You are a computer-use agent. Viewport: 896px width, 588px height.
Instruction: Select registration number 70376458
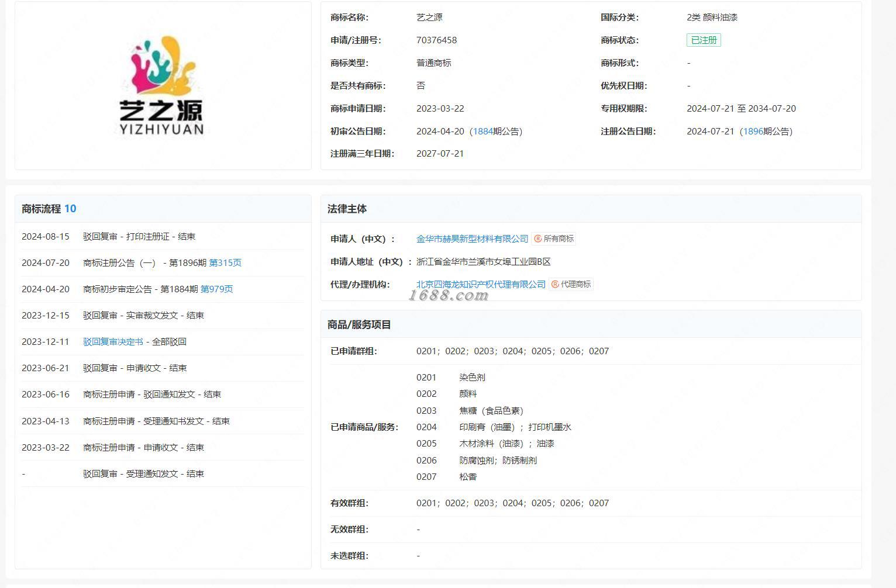coord(436,40)
